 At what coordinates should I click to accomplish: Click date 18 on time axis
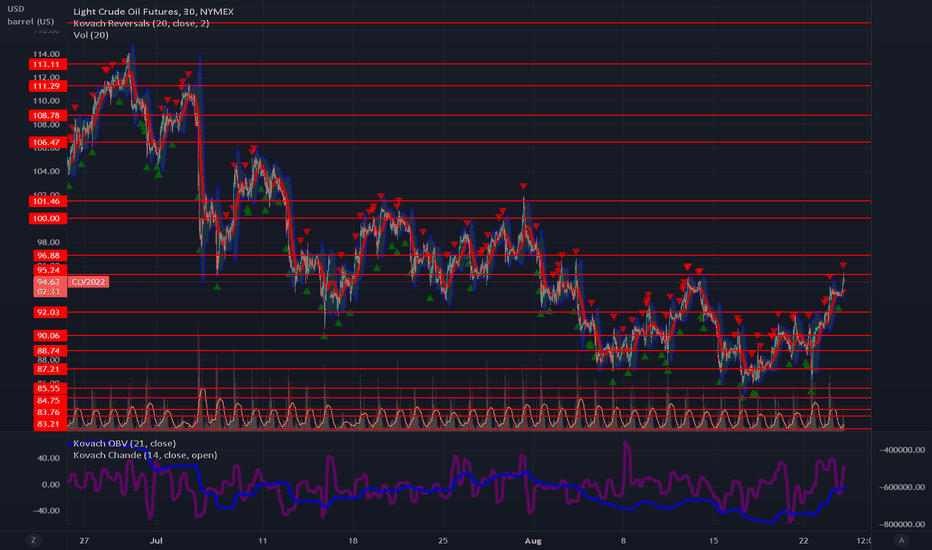[353, 540]
